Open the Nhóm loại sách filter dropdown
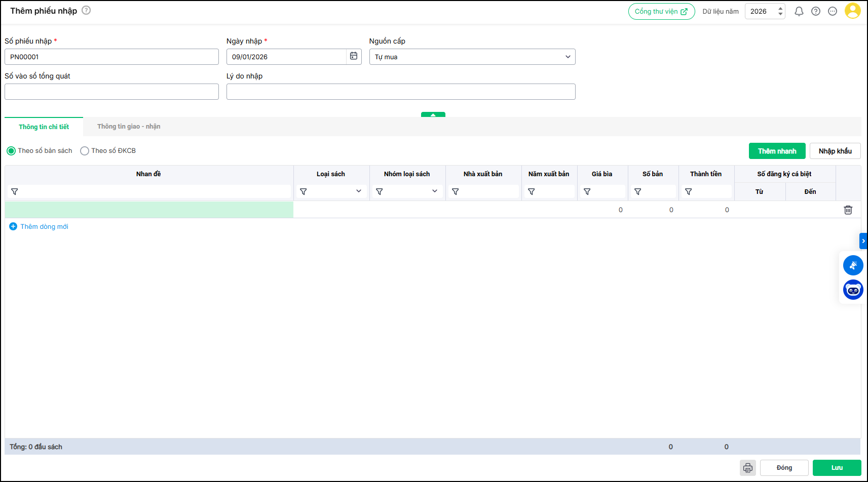Image resolution: width=868 pixels, height=482 pixels. click(x=434, y=191)
